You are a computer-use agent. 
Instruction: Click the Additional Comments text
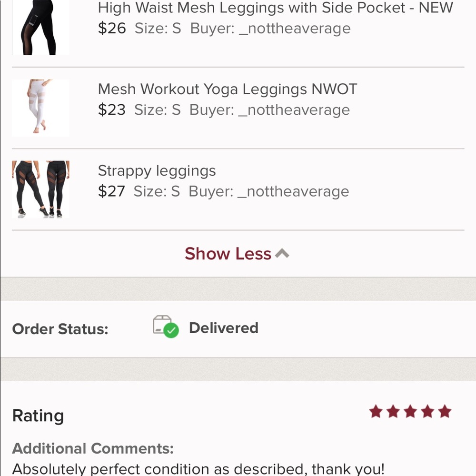(93, 448)
